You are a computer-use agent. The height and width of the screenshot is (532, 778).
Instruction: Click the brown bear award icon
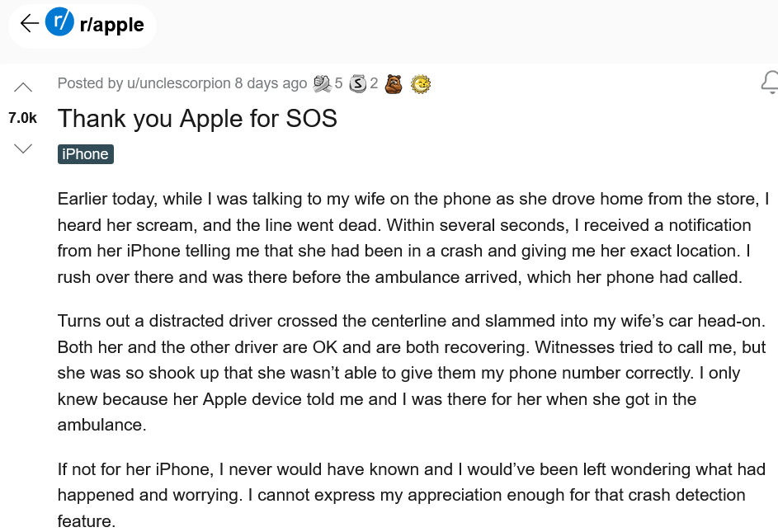tap(394, 84)
